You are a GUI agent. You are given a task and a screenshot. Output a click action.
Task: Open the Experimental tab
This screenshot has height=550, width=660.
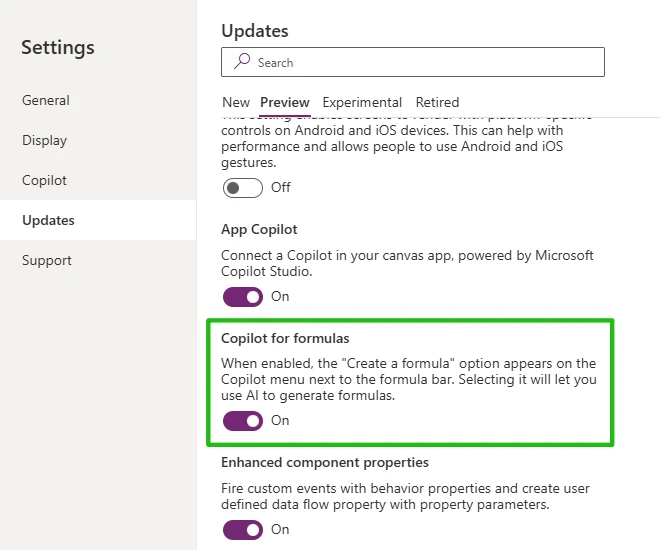(362, 102)
